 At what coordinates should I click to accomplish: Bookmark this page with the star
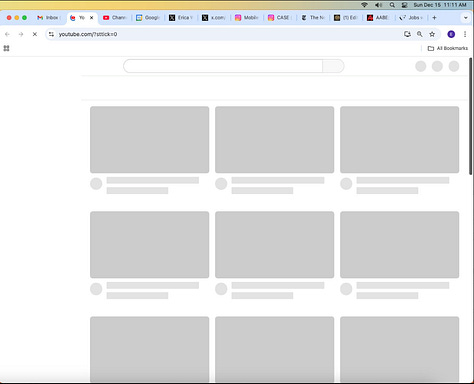click(432, 34)
